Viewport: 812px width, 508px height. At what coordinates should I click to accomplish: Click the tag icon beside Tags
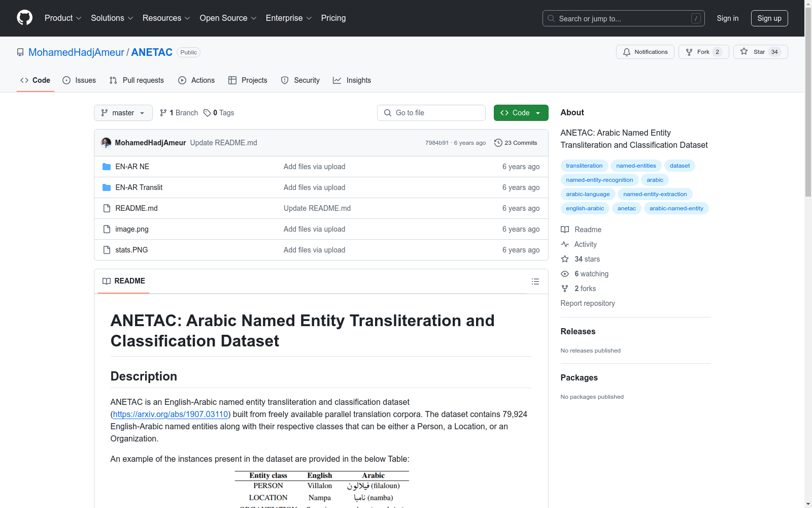[x=207, y=113]
